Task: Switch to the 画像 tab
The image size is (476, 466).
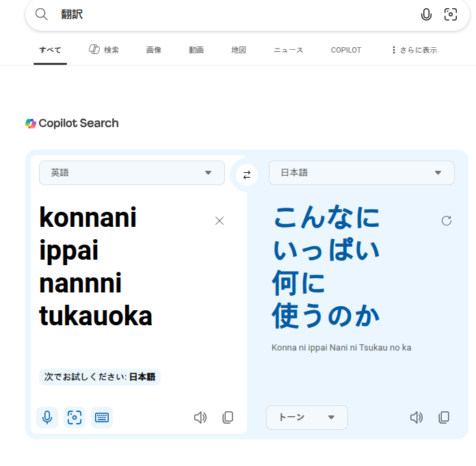Action: point(153,50)
